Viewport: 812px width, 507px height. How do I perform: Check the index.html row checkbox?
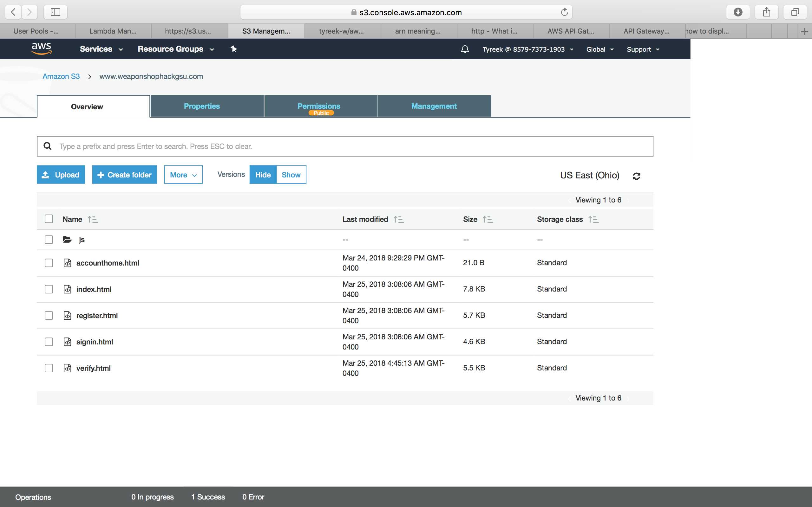pos(49,289)
